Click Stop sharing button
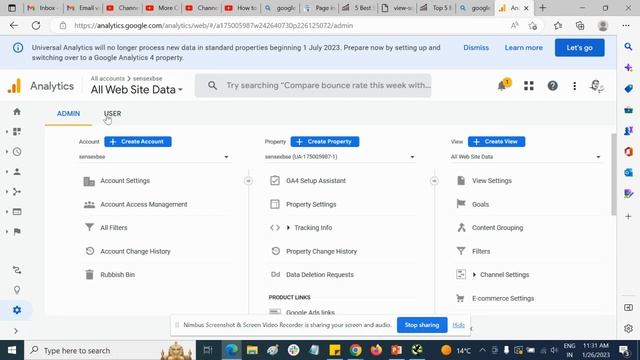640x360 pixels. point(422,325)
